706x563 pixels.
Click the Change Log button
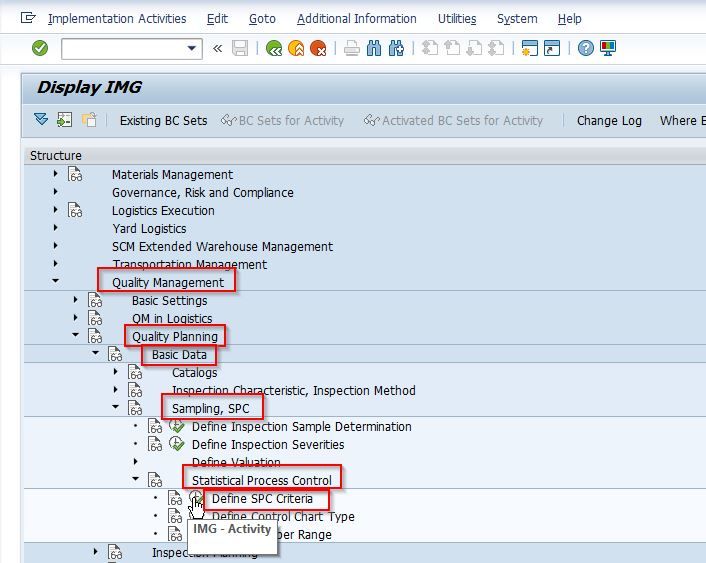pyautogui.click(x=609, y=121)
